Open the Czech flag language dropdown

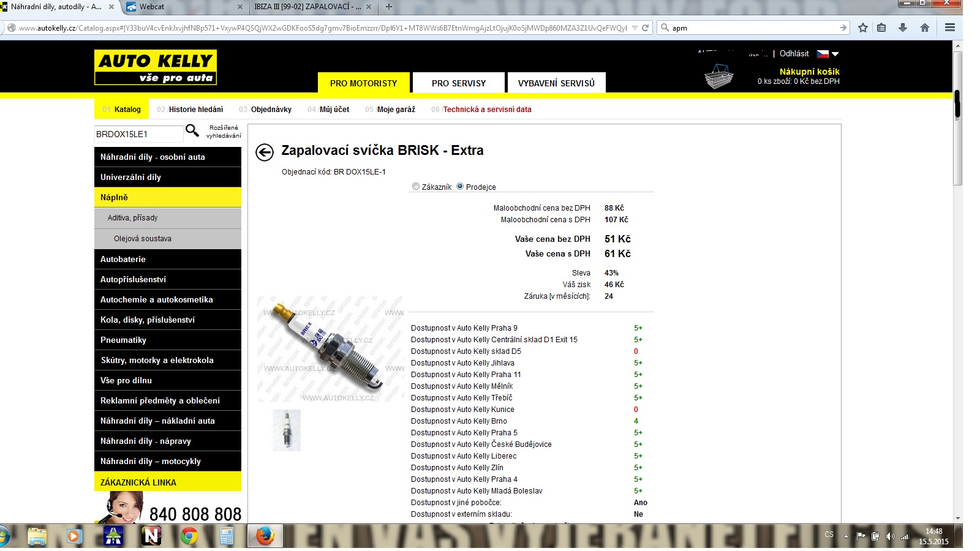(x=827, y=54)
